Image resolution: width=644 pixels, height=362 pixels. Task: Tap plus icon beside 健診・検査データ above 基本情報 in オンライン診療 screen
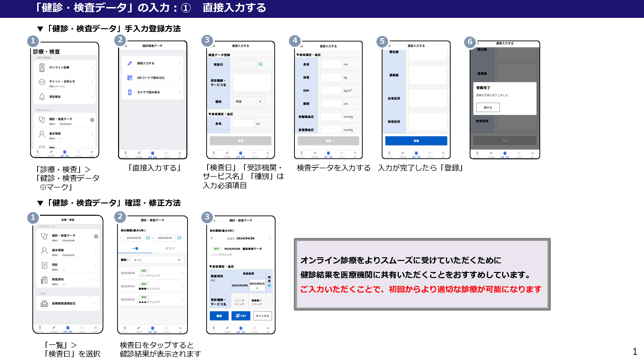(x=92, y=120)
